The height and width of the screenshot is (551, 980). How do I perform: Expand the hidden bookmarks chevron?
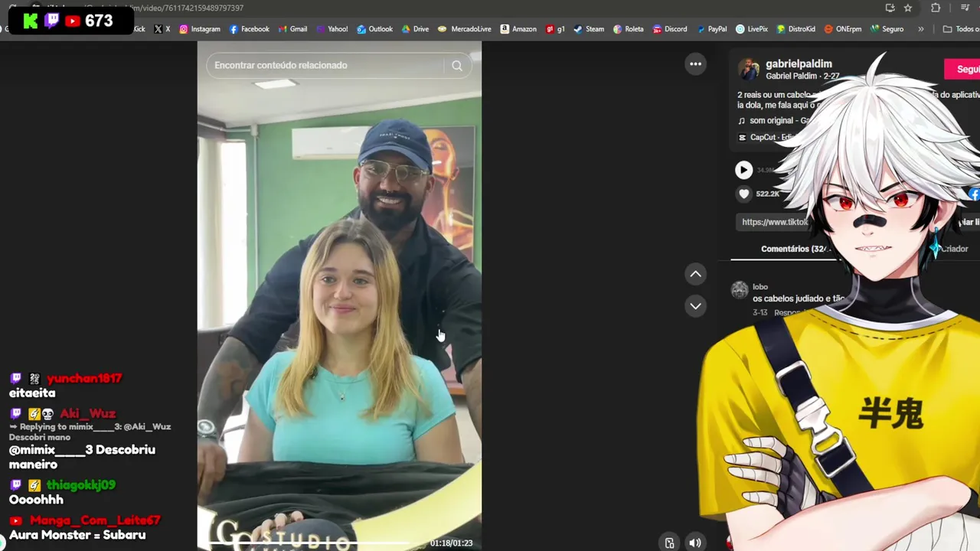[920, 29]
